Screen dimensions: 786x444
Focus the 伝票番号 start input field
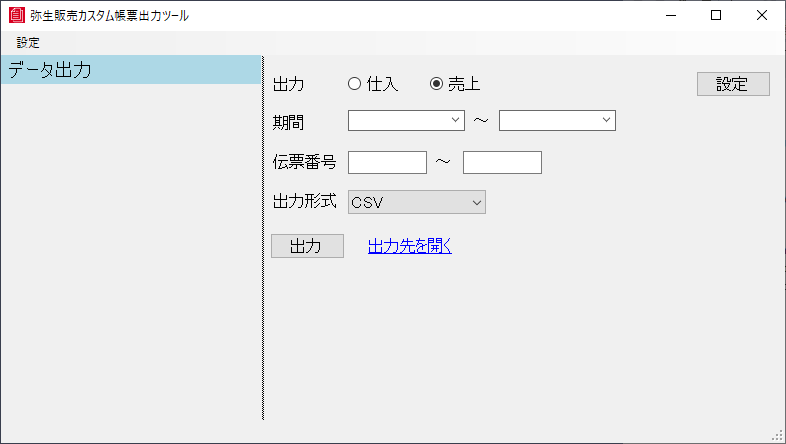tap(387, 162)
